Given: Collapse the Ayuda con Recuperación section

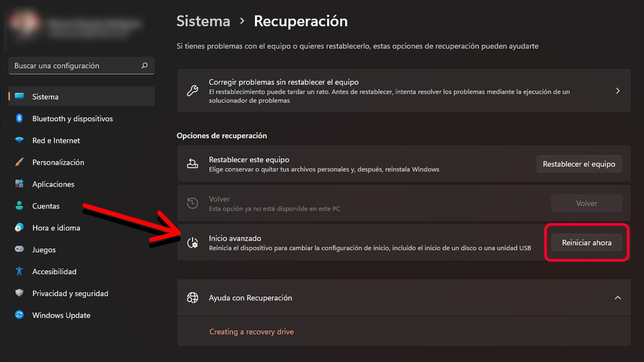Looking at the screenshot, I should pos(618,298).
